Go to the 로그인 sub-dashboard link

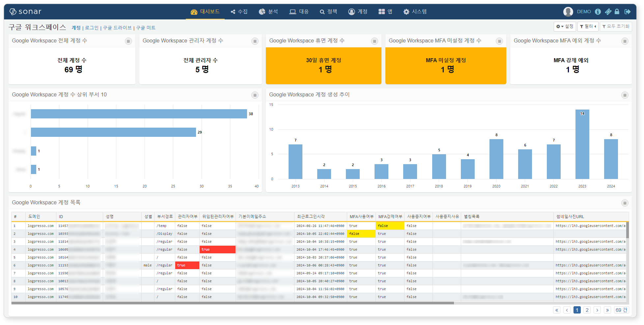[92, 28]
